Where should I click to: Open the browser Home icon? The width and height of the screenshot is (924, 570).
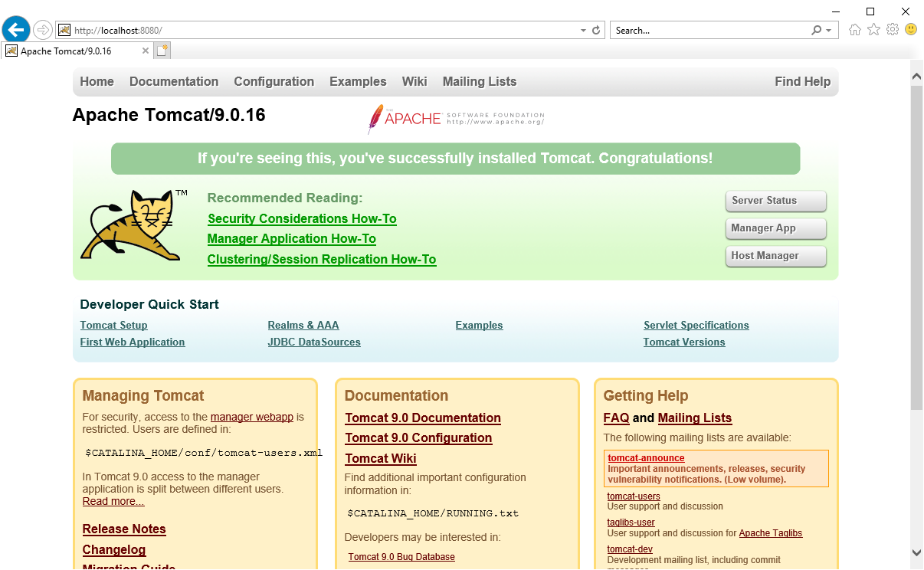point(855,30)
